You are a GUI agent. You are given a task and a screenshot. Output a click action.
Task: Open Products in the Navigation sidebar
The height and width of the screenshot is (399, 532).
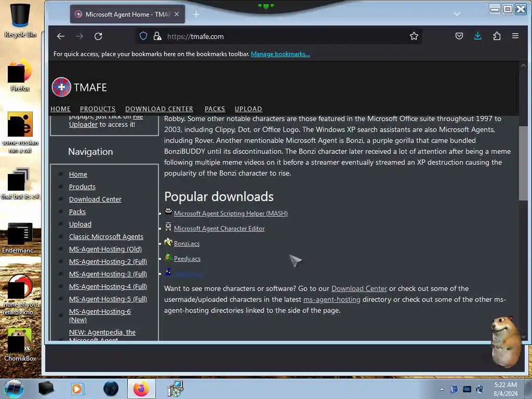82,187
